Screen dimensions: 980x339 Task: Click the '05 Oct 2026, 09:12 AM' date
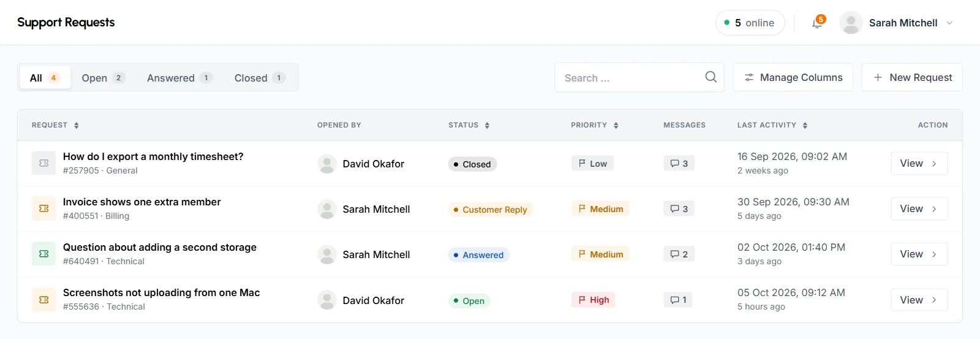coord(791,292)
